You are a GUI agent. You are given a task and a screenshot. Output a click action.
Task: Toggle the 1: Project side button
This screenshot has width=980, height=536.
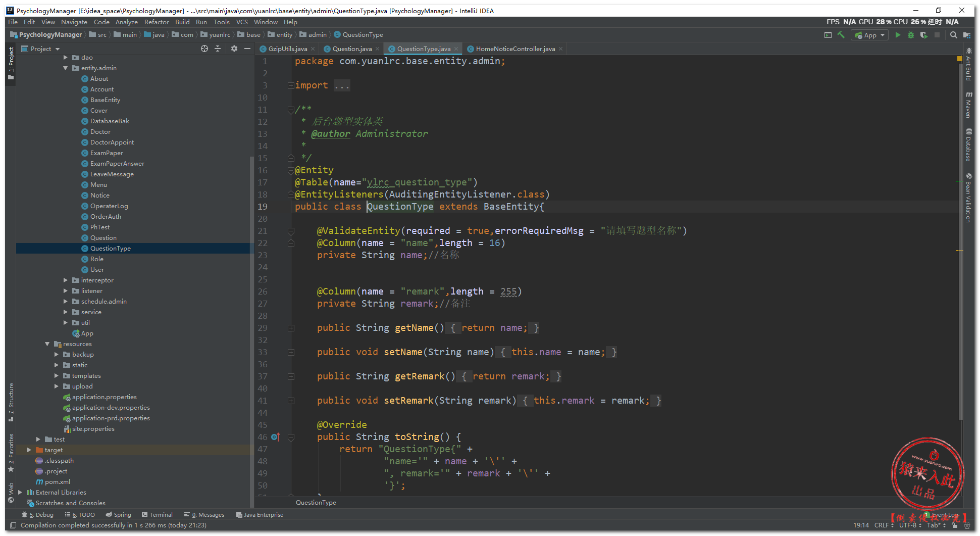(x=11, y=63)
